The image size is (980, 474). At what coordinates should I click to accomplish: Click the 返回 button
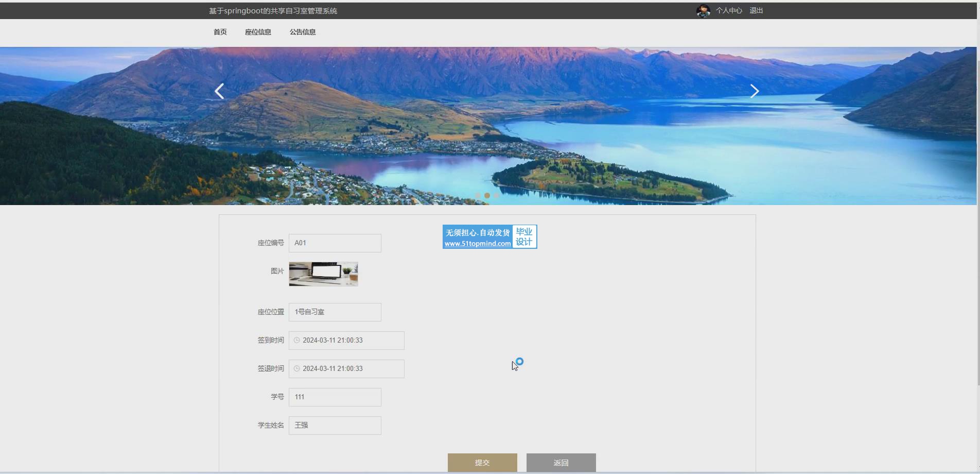click(561, 463)
